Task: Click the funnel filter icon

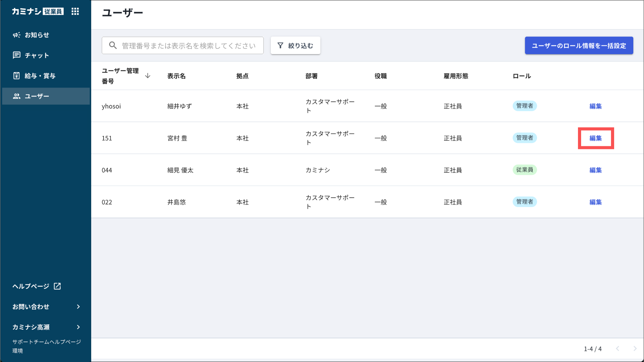Action: pos(280,46)
